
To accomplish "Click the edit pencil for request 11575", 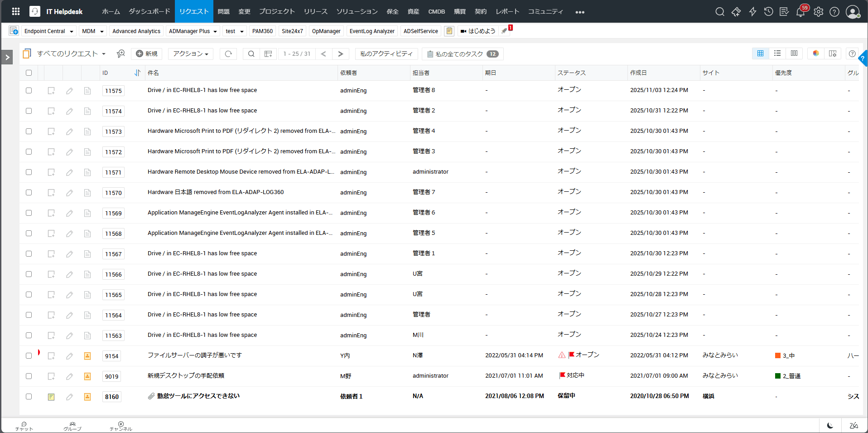I will tap(69, 91).
